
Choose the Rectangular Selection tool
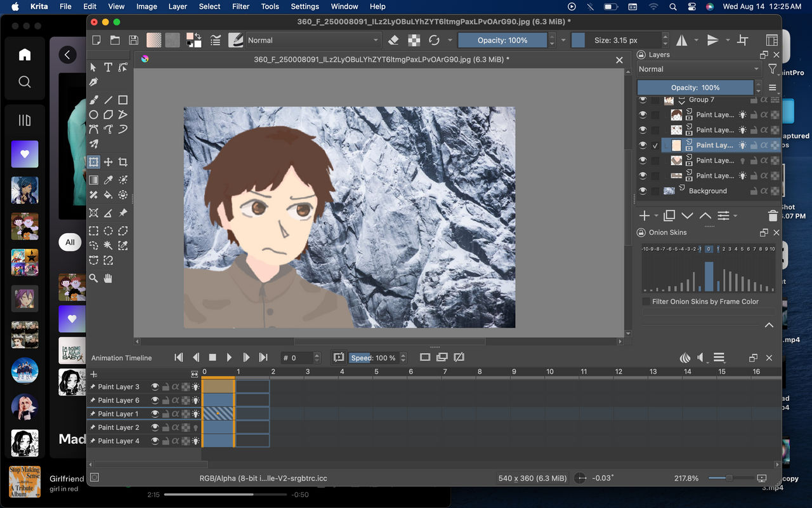coord(93,231)
